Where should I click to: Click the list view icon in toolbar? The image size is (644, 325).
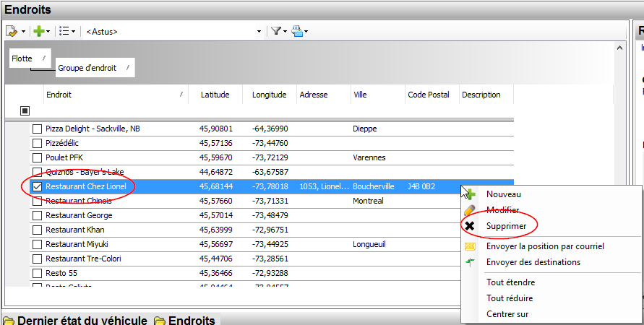pos(64,31)
